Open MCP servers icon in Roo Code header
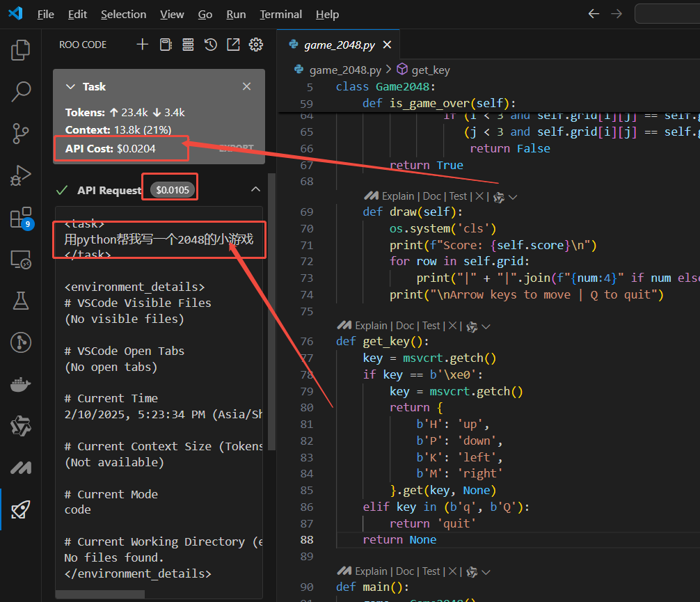This screenshot has width=700, height=602. 188,45
